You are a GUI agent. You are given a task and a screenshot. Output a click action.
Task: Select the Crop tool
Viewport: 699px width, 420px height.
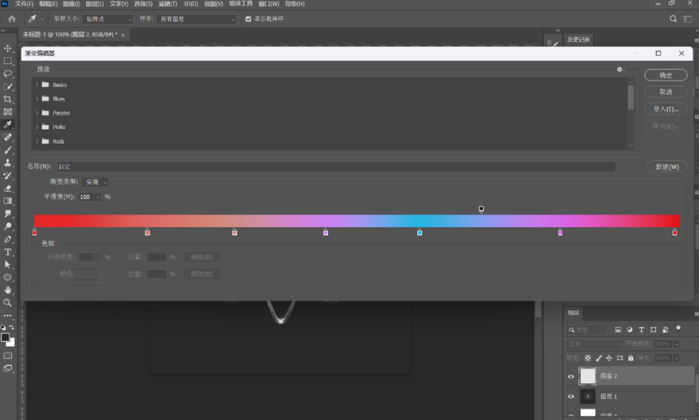(x=8, y=99)
